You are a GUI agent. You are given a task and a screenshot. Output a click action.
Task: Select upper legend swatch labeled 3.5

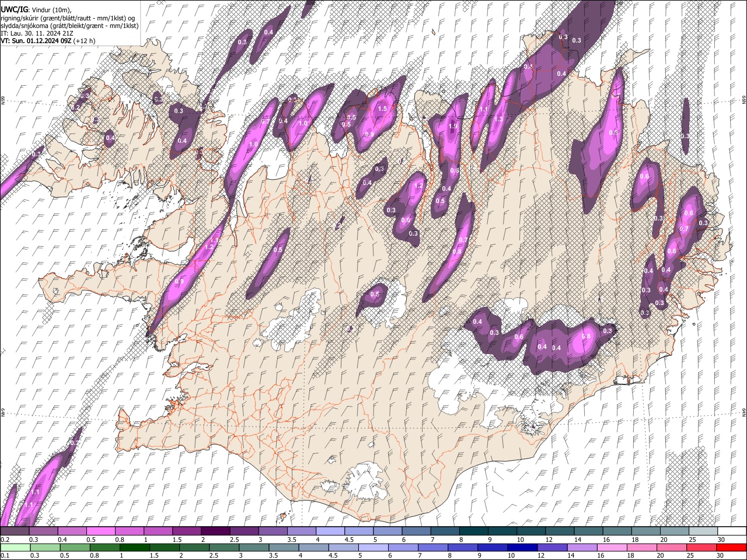302,531
